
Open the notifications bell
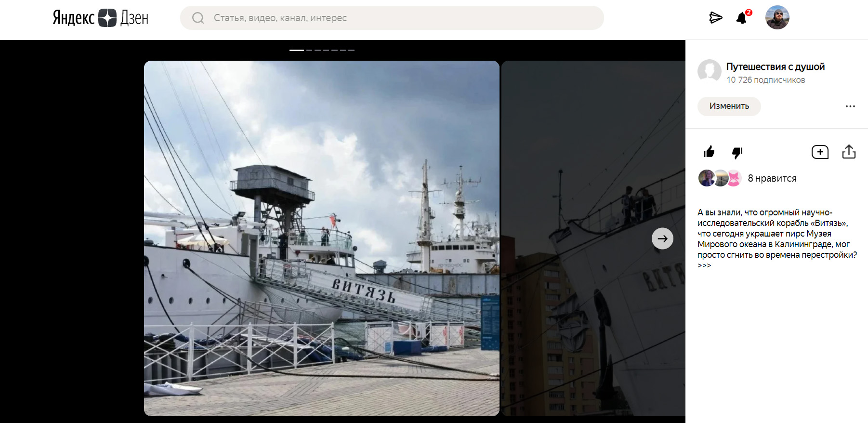pos(742,18)
